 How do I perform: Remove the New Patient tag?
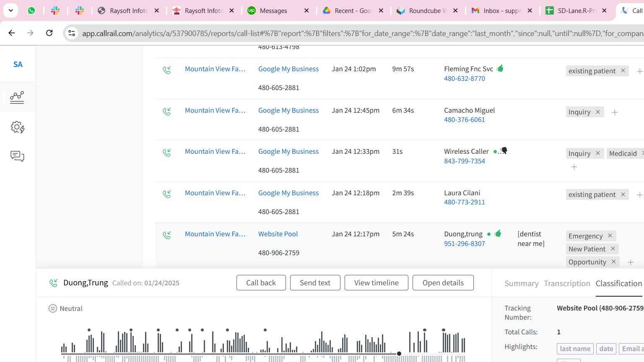tap(613, 248)
